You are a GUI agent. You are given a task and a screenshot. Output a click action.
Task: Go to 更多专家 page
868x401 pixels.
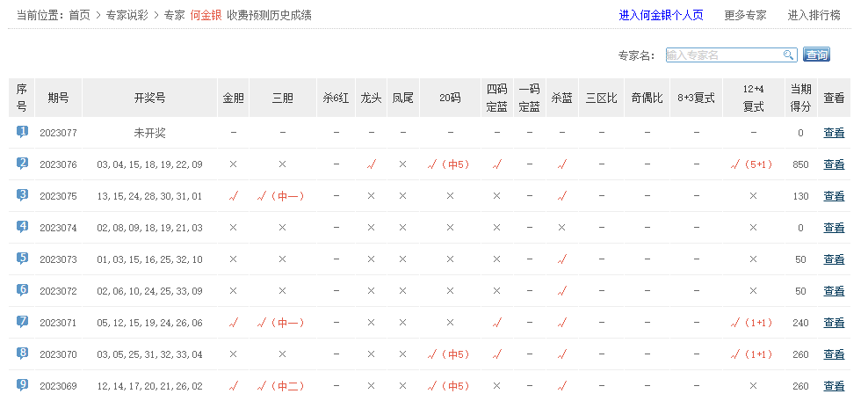(745, 15)
